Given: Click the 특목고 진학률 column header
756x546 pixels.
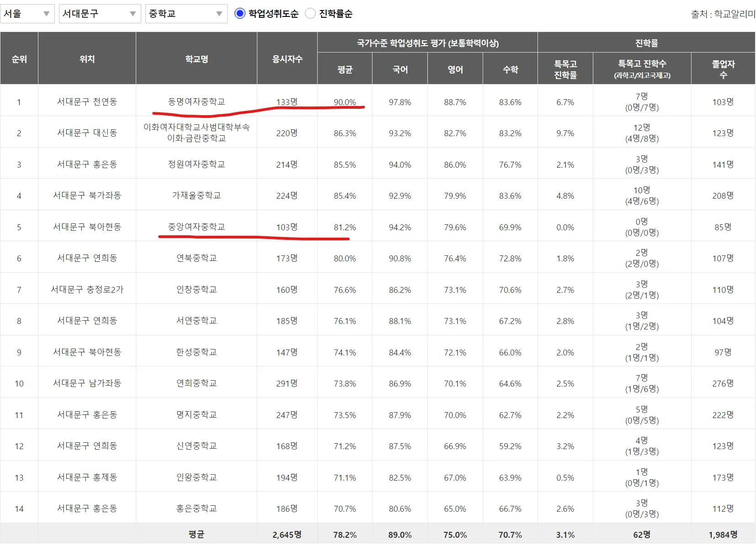Looking at the screenshot, I should (565, 69).
